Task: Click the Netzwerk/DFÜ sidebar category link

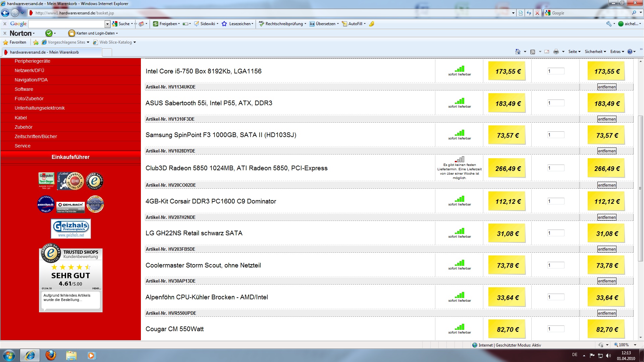Action: [x=30, y=70]
